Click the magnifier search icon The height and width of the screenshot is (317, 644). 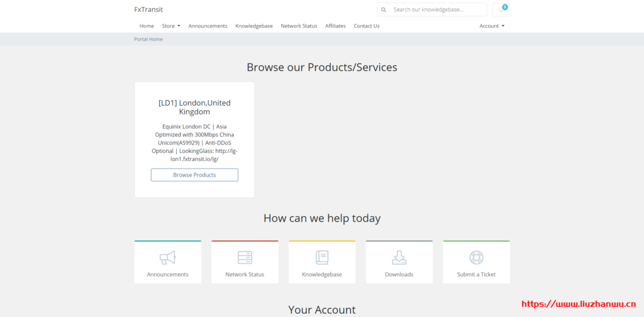pyautogui.click(x=383, y=9)
